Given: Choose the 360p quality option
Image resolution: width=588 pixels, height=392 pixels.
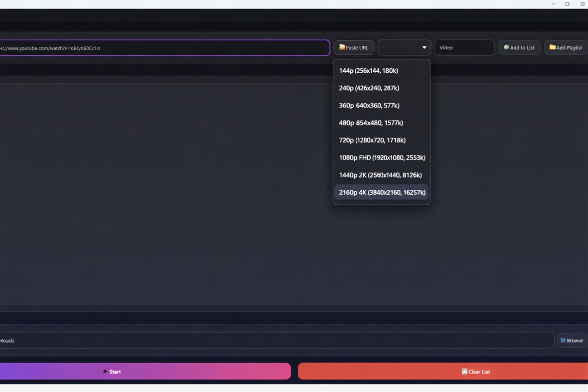Looking at the screenshot, I should 369,105.
